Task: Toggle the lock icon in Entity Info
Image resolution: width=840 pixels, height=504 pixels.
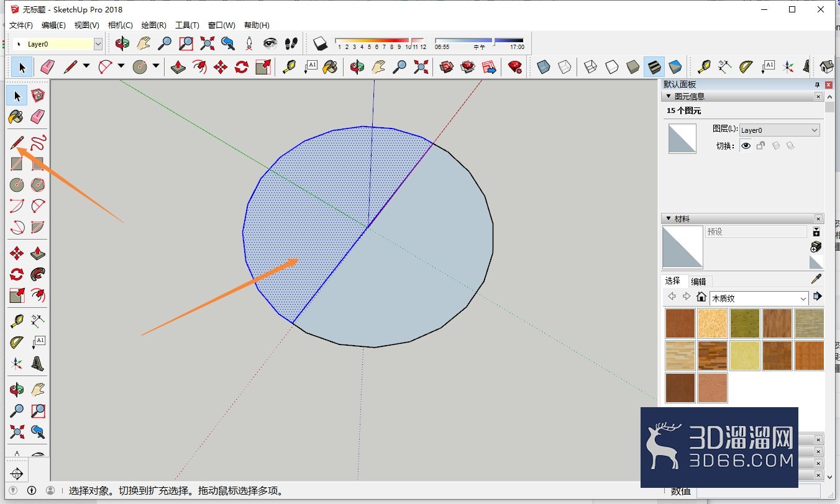Action: (x=760, y=146)
